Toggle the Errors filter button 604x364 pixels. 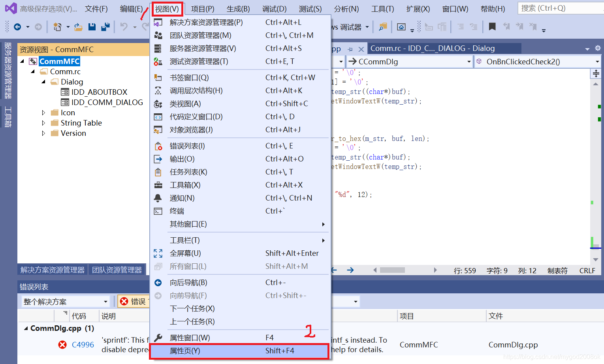[x=133, y=302]
